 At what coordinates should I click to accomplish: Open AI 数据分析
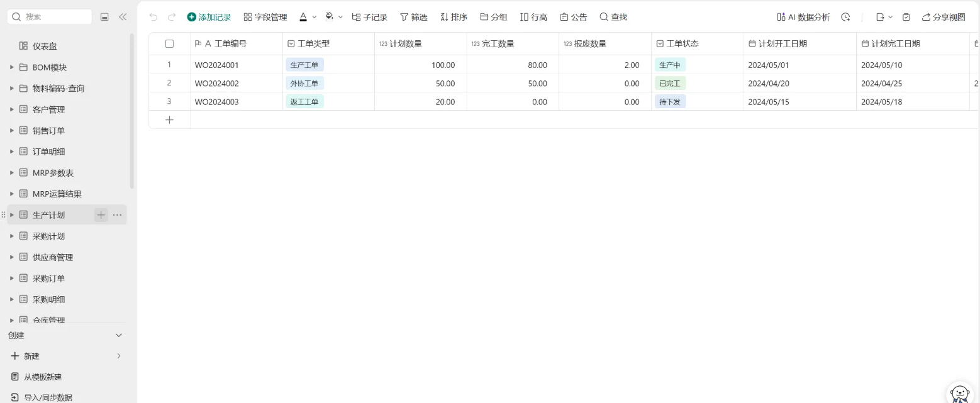coord(803,17)
